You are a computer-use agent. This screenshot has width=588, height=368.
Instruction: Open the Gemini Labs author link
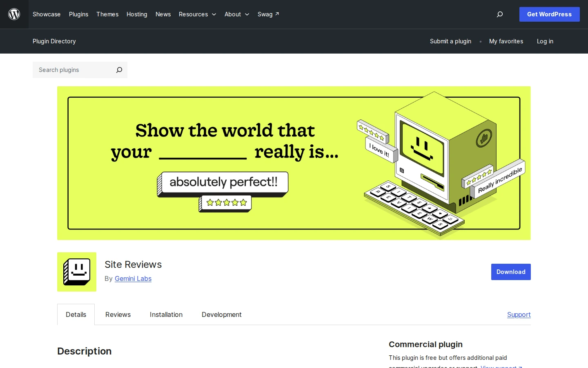pos(133,278)
